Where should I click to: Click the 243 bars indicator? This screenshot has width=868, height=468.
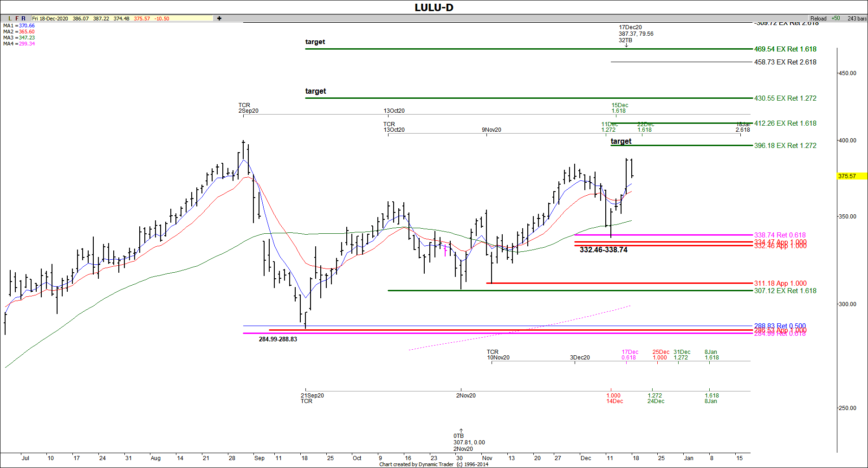857,19
